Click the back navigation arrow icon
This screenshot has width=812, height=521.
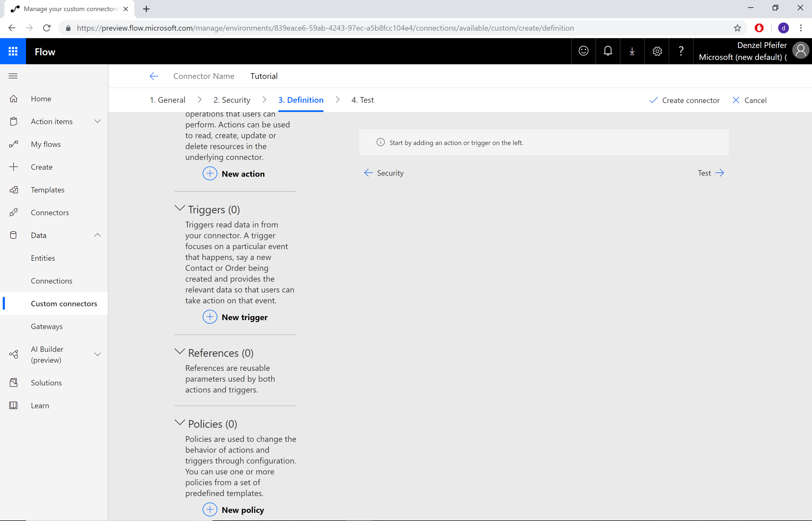[154, 76]
